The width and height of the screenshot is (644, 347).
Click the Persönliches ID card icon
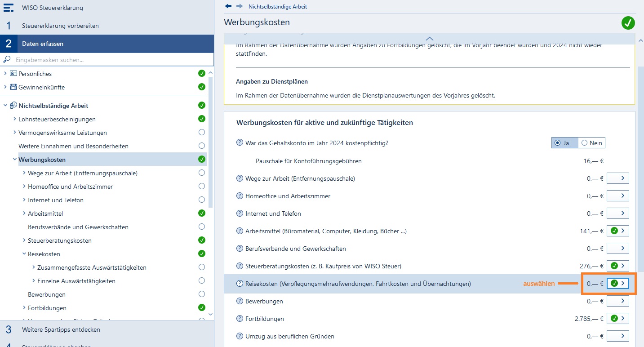click(x=13, y=73)
